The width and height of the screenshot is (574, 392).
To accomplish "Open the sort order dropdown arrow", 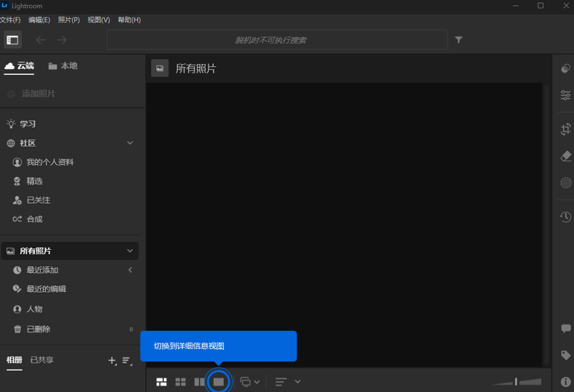I will [x=298, y=382].
